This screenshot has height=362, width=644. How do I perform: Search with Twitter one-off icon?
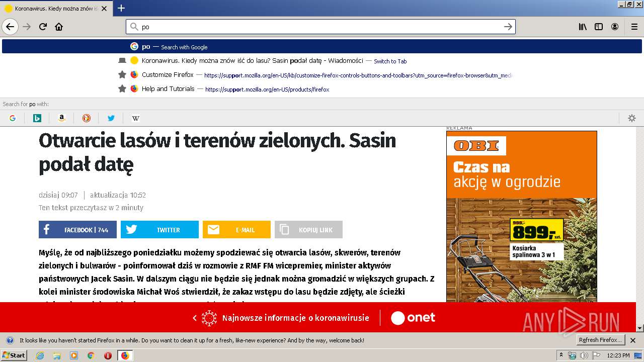(111, 118)
